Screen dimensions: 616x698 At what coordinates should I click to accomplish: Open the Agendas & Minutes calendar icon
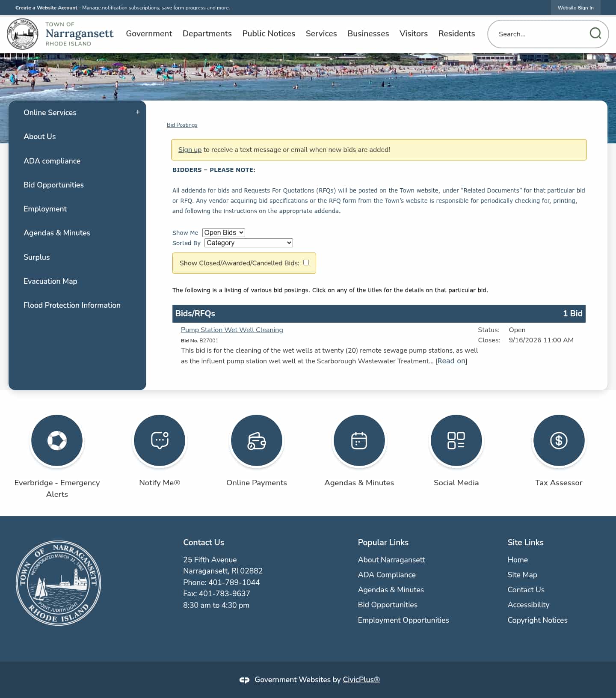[359, 440]
